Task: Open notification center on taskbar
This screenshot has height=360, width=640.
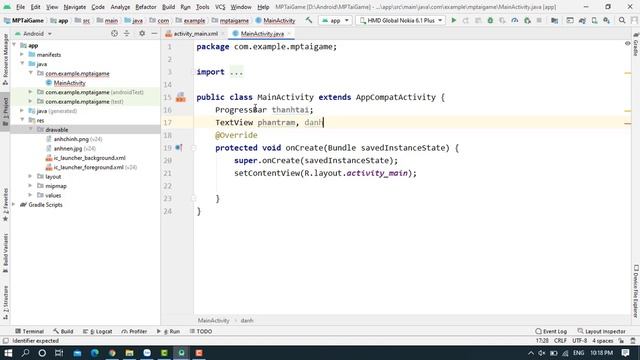Action: click(x=625, y=353)
